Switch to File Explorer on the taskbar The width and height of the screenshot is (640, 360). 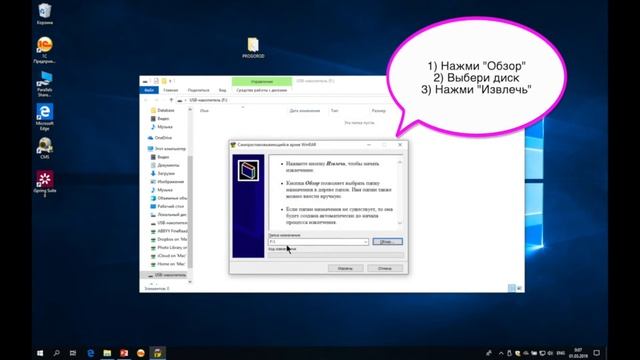point(107,353)
